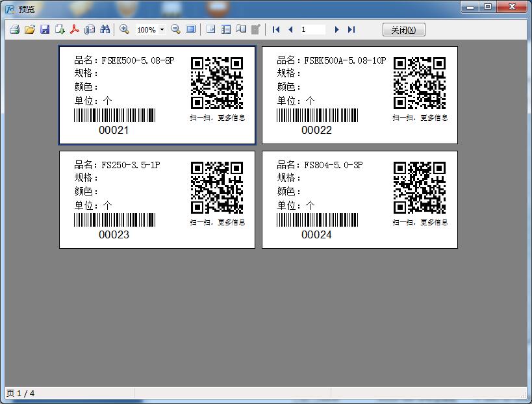Switch to full screen preview

click(191, 29)
